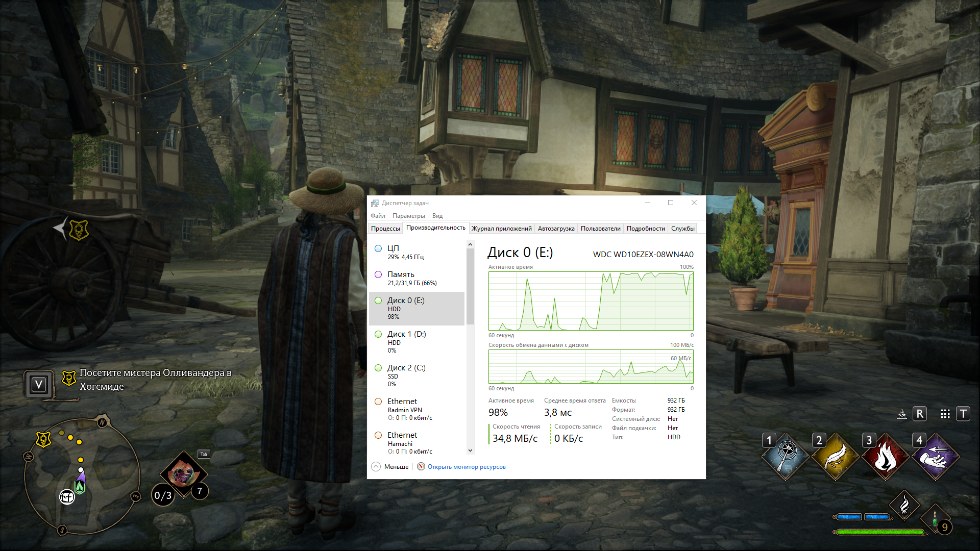Click the Скорость чтения 34,8 МБ/с value
This screenshot has height=551, width=980.
(x=515, y=438)
